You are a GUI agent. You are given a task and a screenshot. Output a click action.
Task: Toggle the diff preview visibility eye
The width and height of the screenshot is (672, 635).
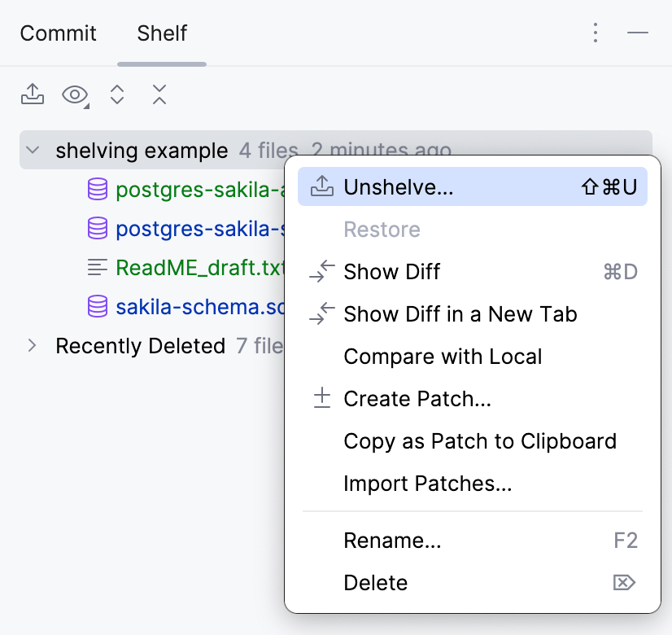(72, 94)
